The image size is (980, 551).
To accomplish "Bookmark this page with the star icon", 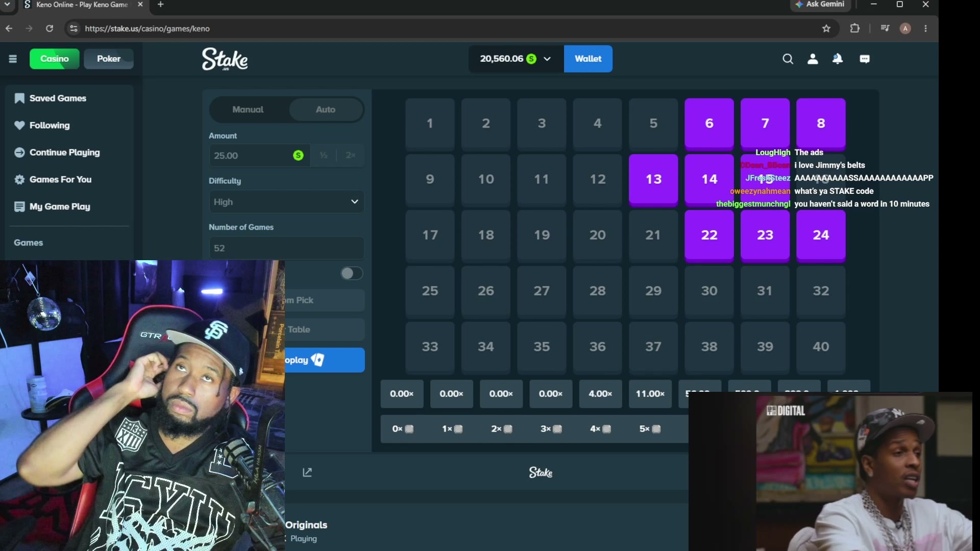I will pos(826,29).
